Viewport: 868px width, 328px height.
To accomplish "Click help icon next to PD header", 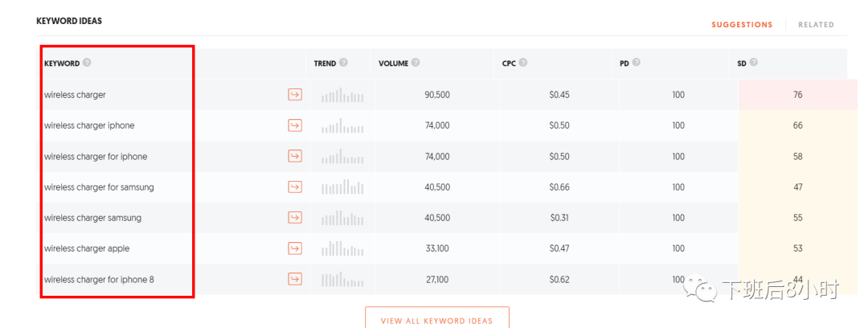I will [637, 63].
